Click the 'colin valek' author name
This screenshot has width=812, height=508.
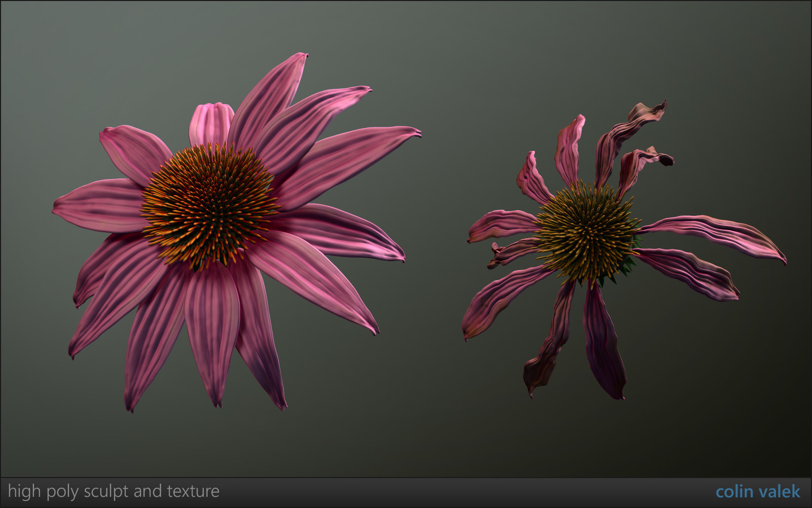(758, 492)
